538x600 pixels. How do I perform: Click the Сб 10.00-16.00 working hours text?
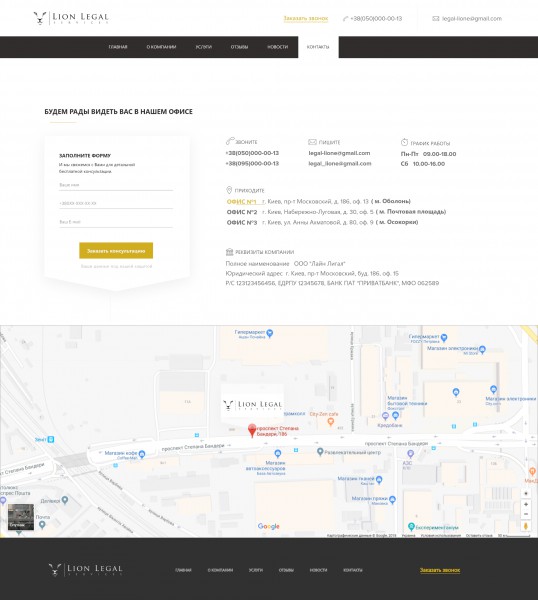pyautogui.click(x=423, y=164)
